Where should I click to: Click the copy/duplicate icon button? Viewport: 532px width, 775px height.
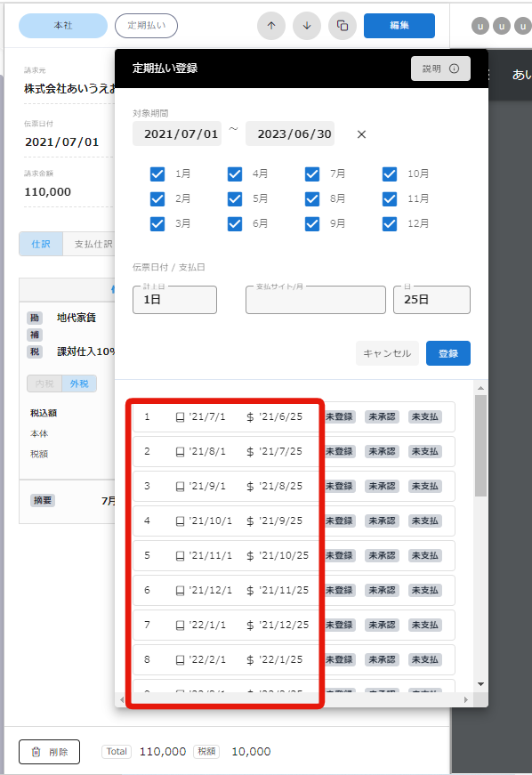[x=343, y=26]
